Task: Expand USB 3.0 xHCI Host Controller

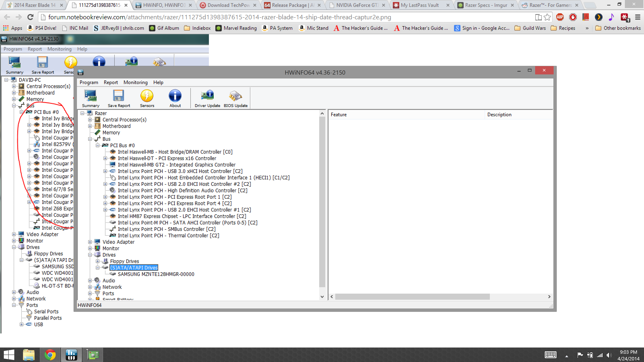Action: pyautogui.click(x=105, y=171)
